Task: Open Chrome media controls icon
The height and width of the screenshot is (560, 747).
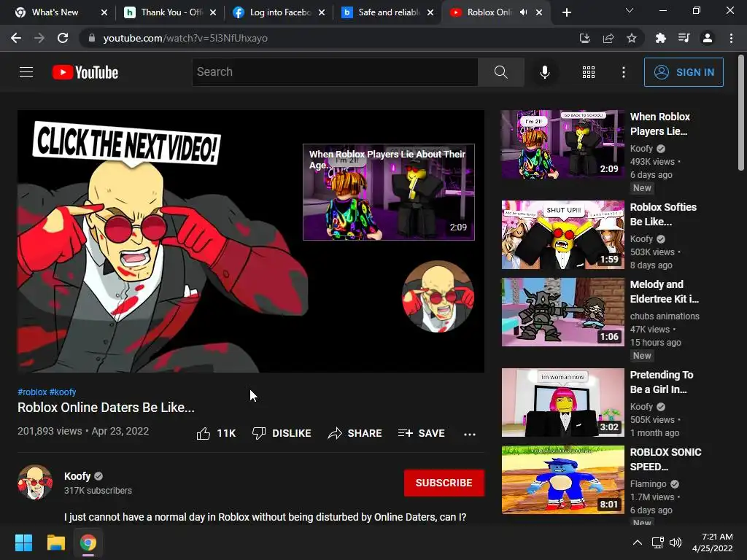Action: [684, 38]
